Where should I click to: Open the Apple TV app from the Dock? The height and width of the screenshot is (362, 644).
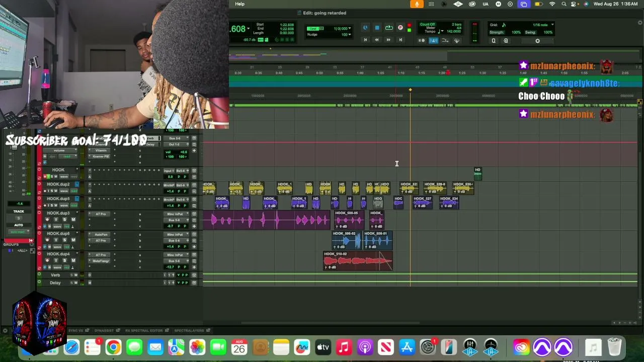[x=323, y=347]
